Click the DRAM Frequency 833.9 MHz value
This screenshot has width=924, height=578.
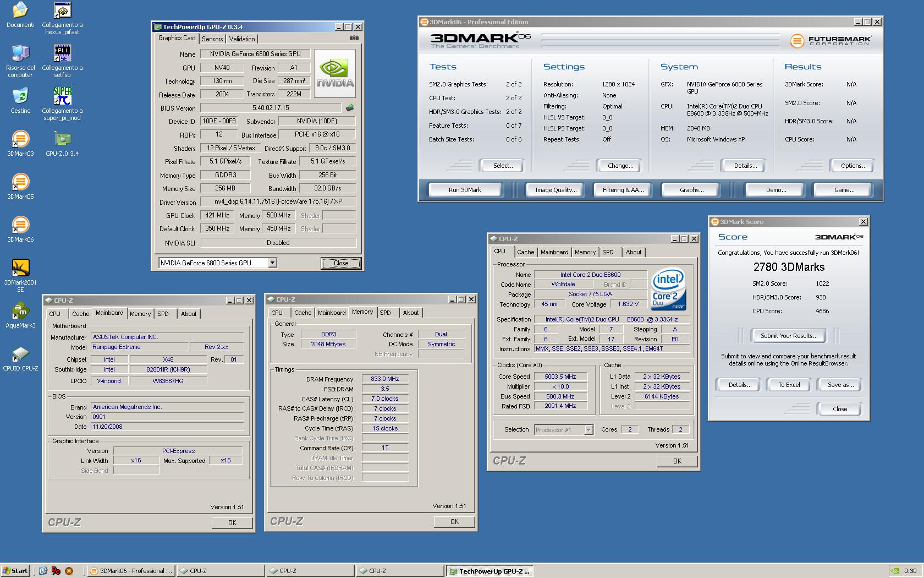coord(385,379)
